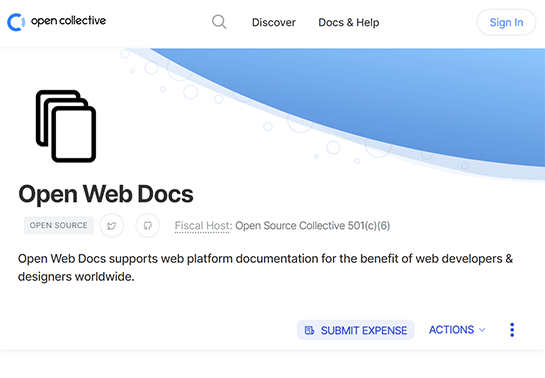Click the collective description text
545x378 pixels.
pos(266,268)
